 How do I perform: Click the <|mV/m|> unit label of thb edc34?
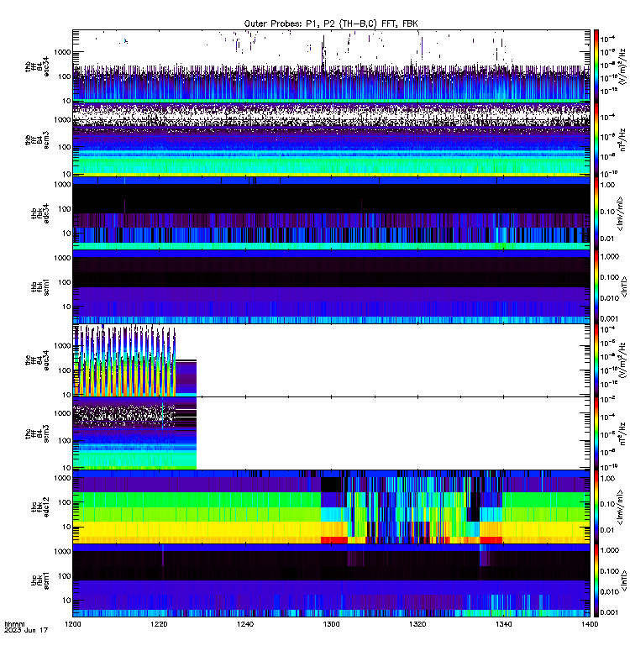pyautogui.click(x=620, y=213)
